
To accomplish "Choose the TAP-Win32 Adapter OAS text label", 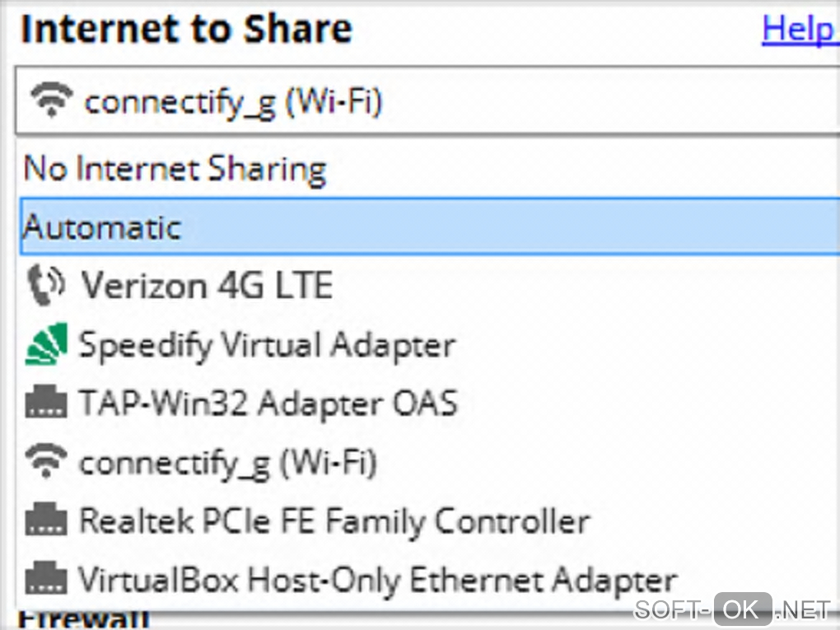I will pyautogui.click(x=268, y=404).
